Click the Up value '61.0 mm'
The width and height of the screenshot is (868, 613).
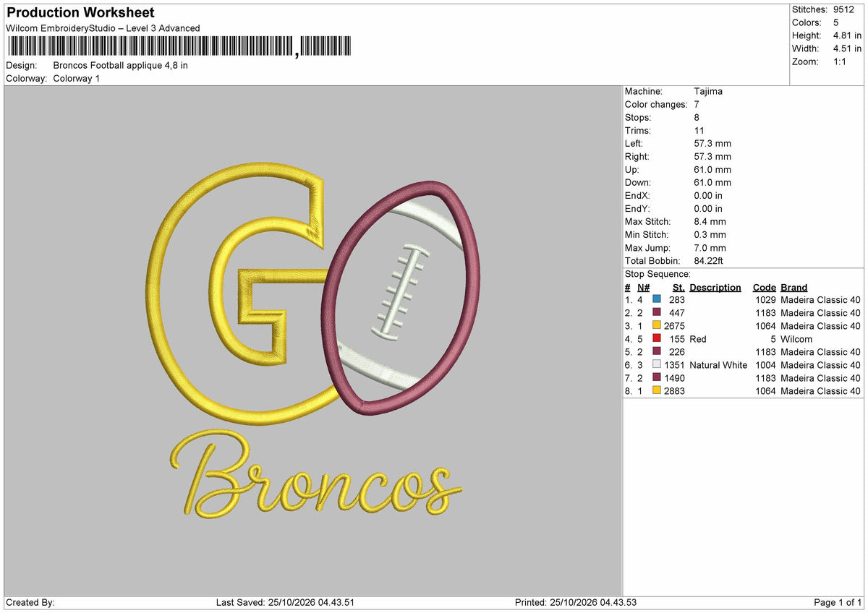click(712, 170)
